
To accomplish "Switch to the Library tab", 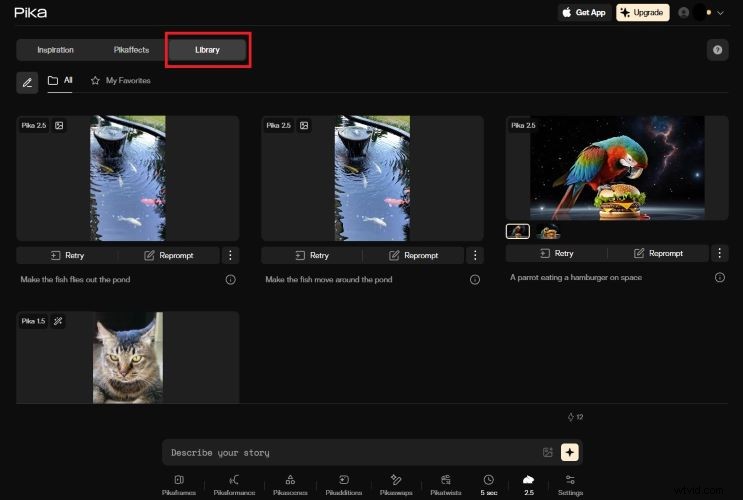I will click(208, 50).
